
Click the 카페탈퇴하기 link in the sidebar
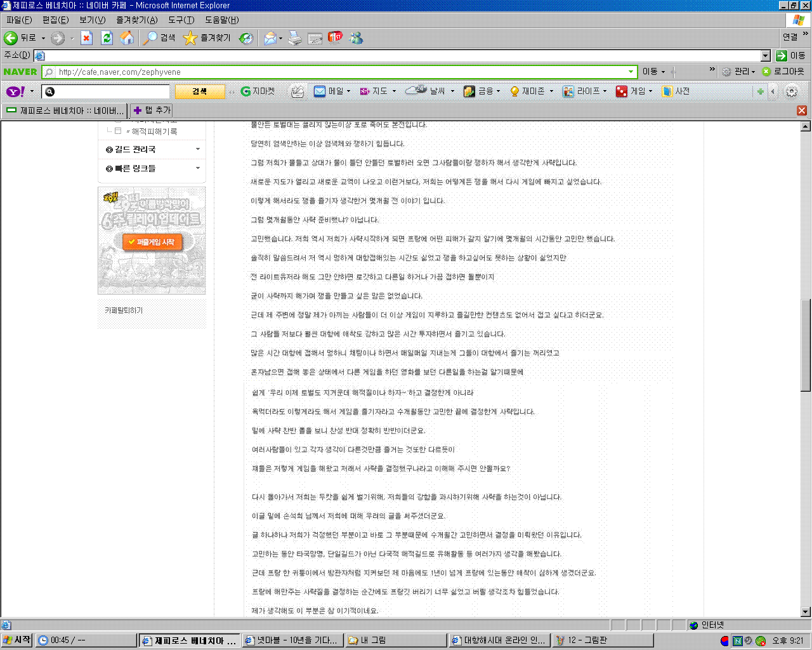click(124, 310)
